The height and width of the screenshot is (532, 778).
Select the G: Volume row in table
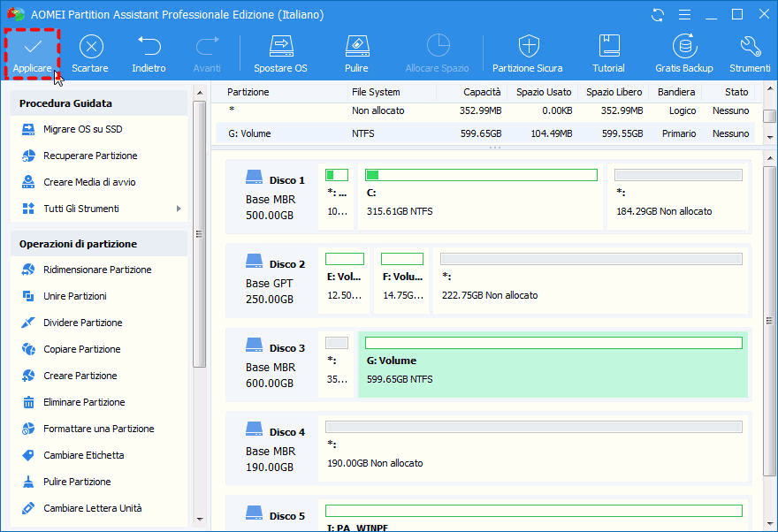[484, 133]
